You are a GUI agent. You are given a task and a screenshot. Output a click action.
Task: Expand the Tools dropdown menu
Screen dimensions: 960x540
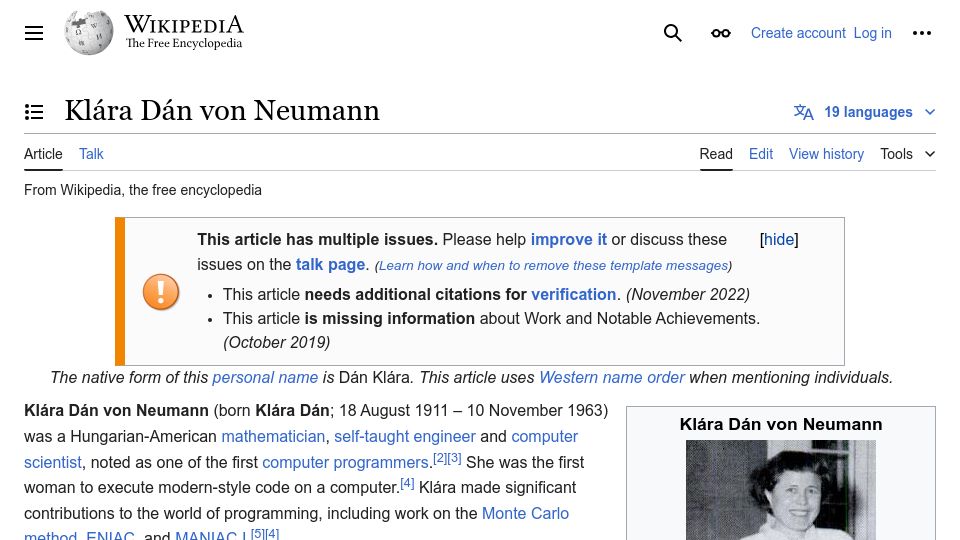click(x=907, y=154)
